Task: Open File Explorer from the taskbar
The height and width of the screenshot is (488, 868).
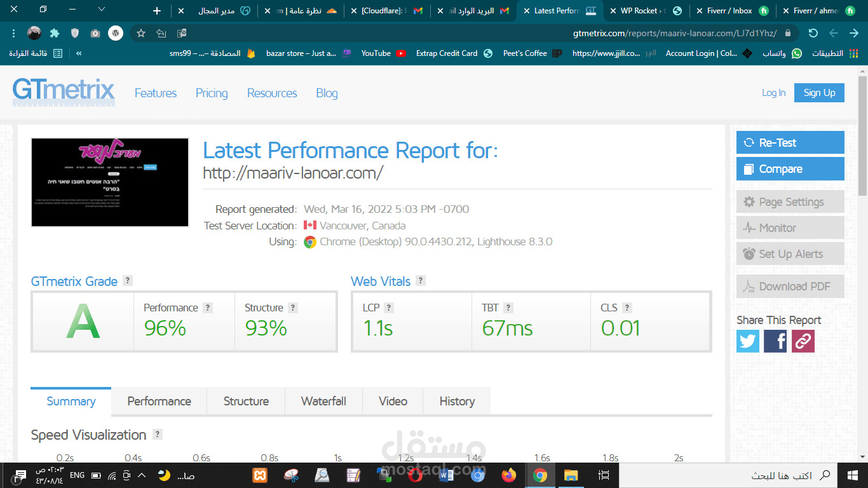Action: [x=571, y=475]
